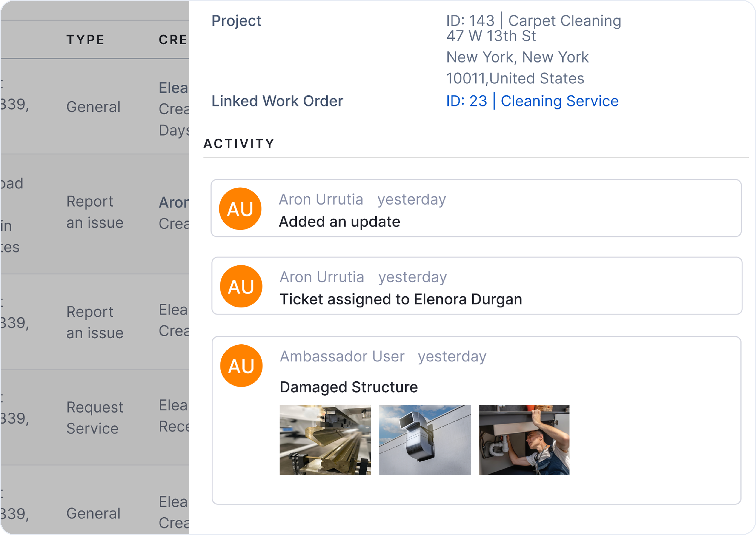This screenshot has height=535, width=756.
Task: Open the bending machine photo thumbnail
Action: tap(325, 439)
